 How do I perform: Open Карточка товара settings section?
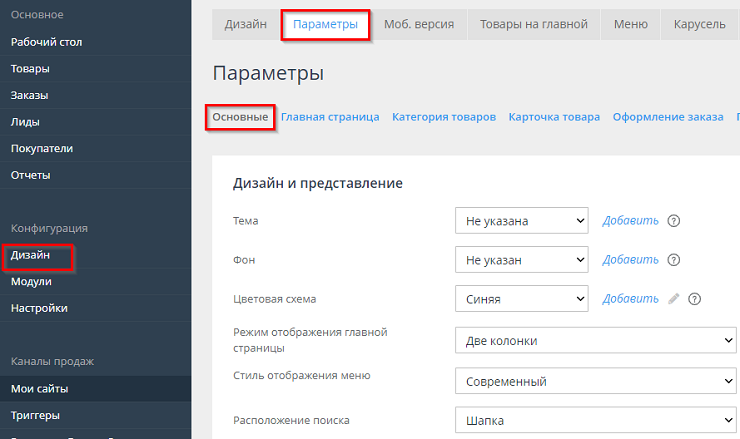(x=554, y=117)
